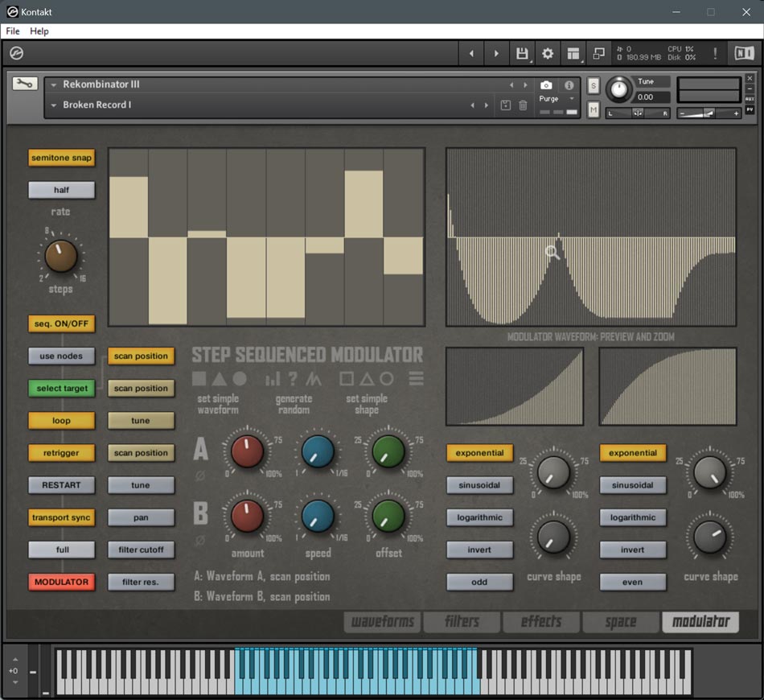
Task: Click the instrument volume slider
Action: tap(709, 113)
